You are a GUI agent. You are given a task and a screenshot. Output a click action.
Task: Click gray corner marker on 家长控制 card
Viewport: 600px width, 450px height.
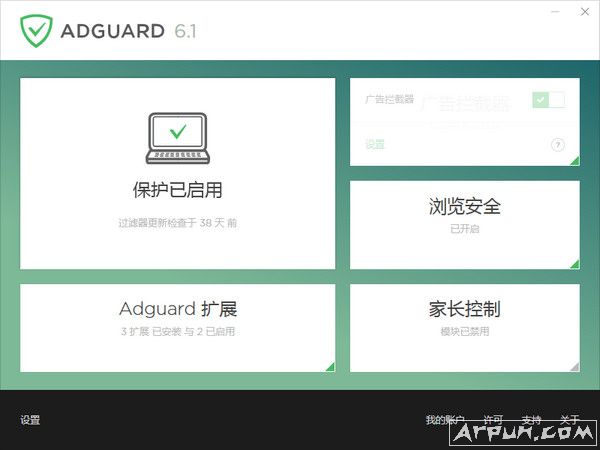pos(575,367)
